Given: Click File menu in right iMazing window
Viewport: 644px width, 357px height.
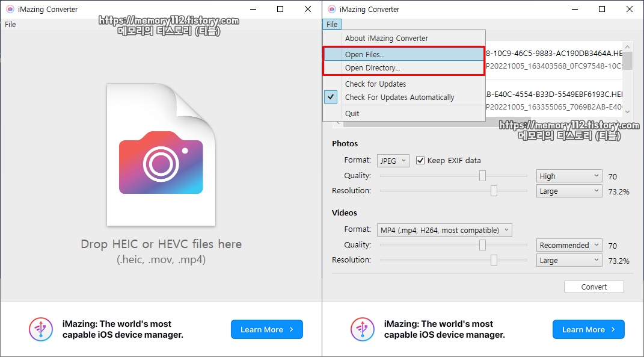Looking at the screenshot, I should click(332, 24).
